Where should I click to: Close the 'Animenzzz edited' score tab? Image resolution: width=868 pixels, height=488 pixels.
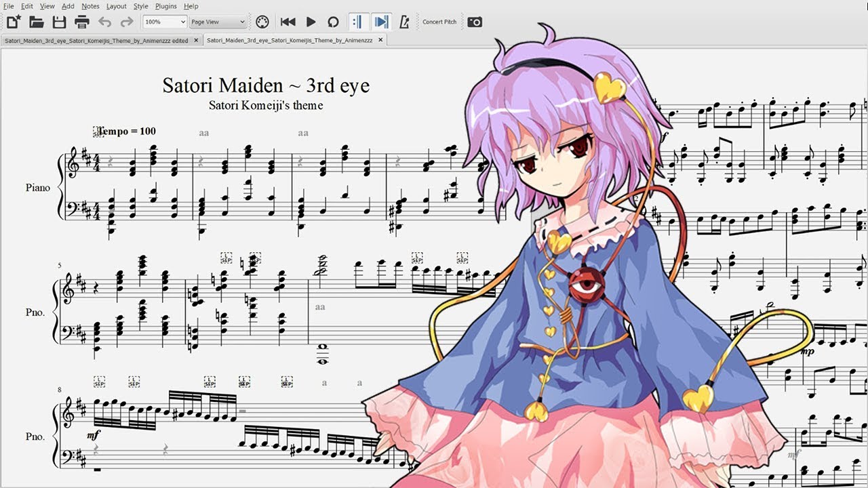[196, 40]
